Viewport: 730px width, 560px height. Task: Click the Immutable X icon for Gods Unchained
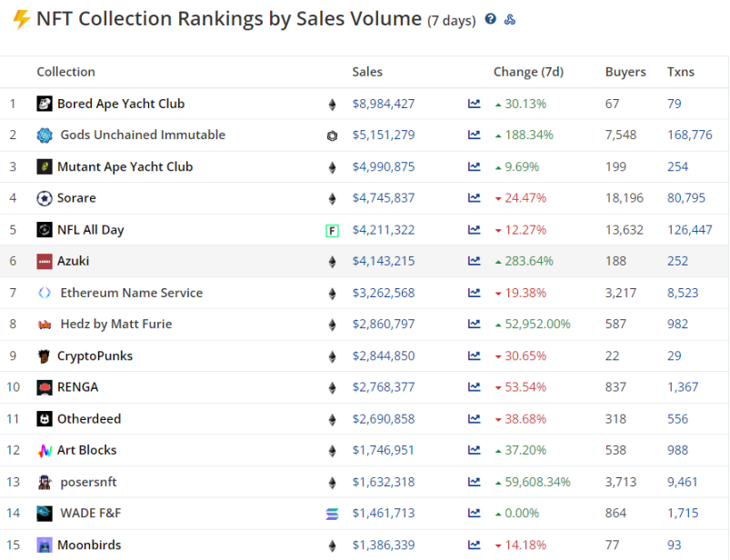pos(332,136)
